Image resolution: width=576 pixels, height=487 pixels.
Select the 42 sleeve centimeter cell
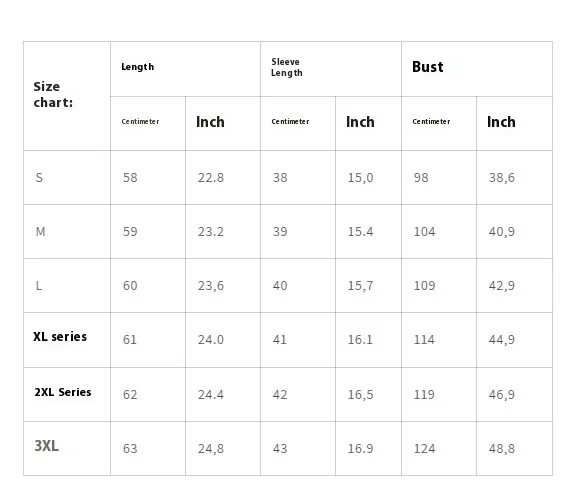(298, 394)
